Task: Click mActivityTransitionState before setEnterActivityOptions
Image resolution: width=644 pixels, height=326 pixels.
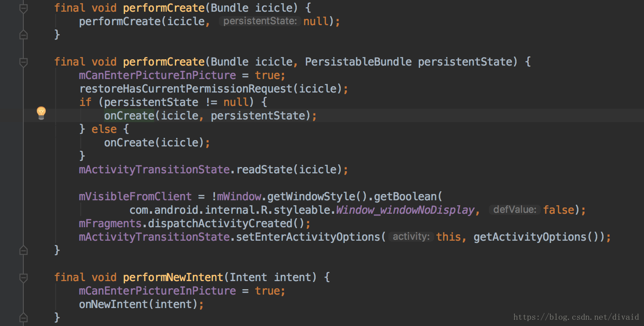Action: click(x=154, y=237)
